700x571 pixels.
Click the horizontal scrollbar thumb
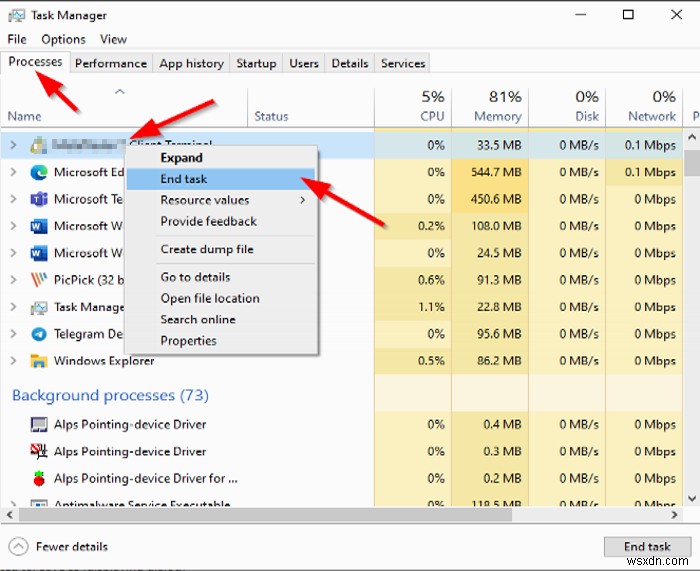(265, 515)
